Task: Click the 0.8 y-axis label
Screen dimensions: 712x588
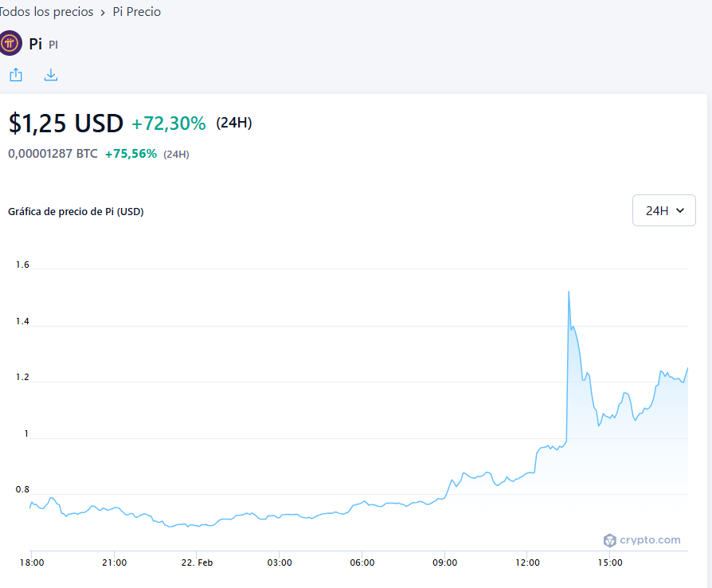Action: click(22, 489)
